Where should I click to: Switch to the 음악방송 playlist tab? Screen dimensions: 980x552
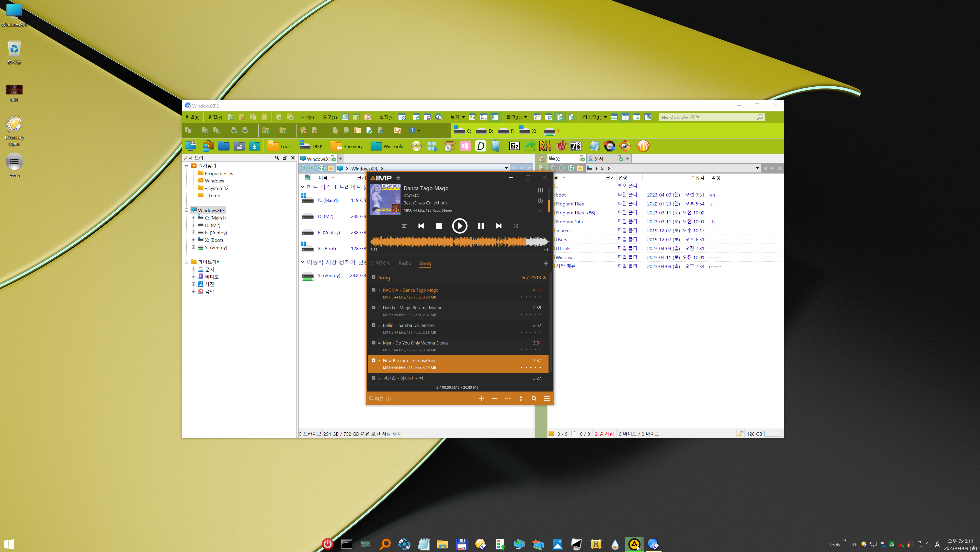point(380,263)
